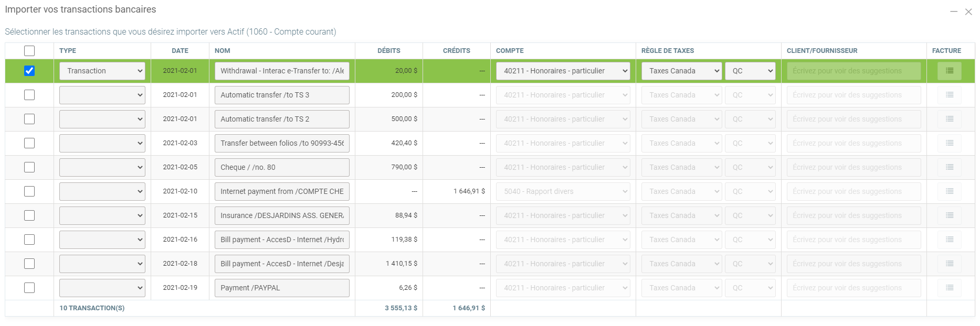Tick checkbox for Payment /PAYPAL transaction
The width and height of the screenshot is (980, 326).
pyautogui.click(x=29, y=288)
